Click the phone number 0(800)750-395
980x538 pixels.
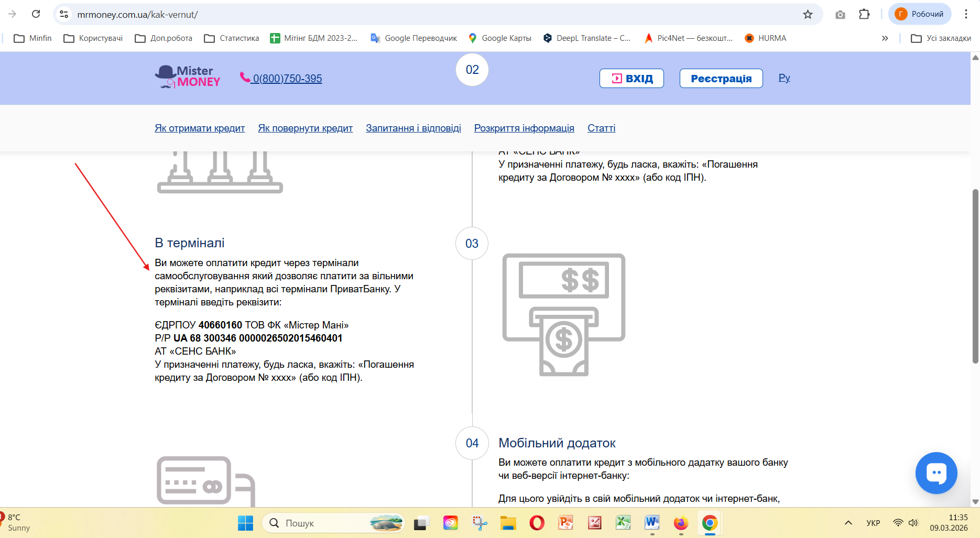click(281, 79)
